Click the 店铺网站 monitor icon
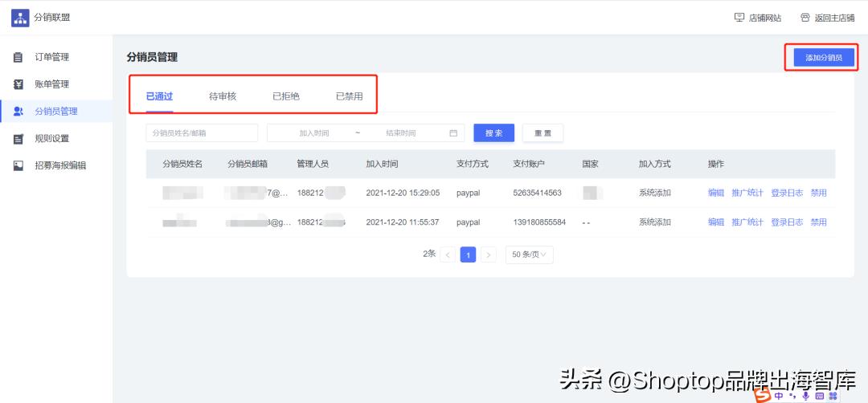Screen dimensions: 868x403 pyautogui.click(x=739, y=17)
